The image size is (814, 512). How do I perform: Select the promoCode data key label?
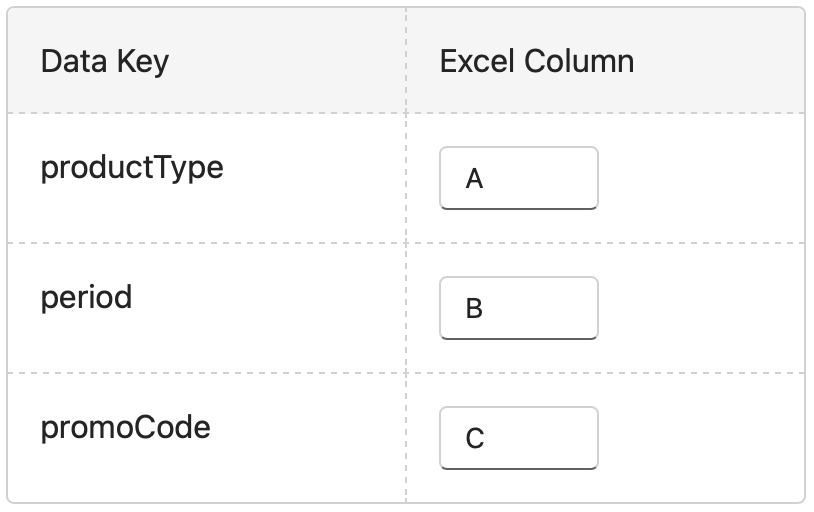126,427
